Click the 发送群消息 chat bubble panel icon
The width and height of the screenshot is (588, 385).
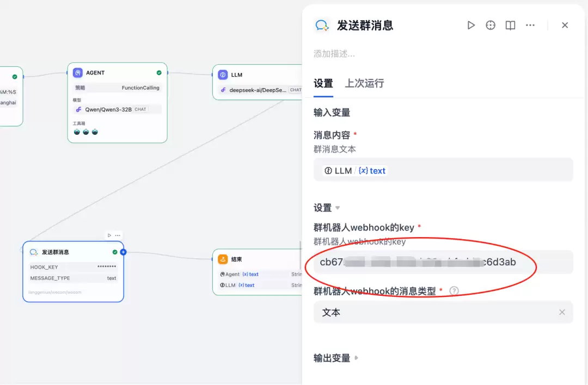[322, 26]
